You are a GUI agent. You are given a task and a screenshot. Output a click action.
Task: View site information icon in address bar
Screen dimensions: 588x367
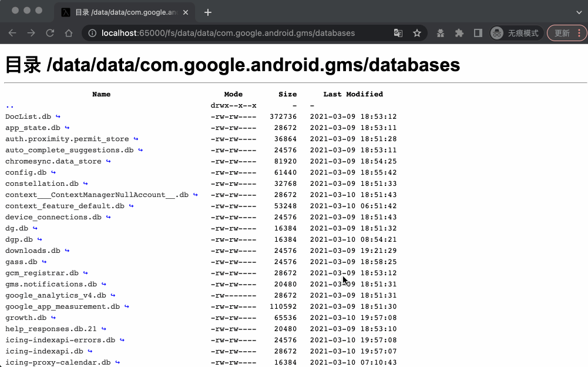[92, 33]
